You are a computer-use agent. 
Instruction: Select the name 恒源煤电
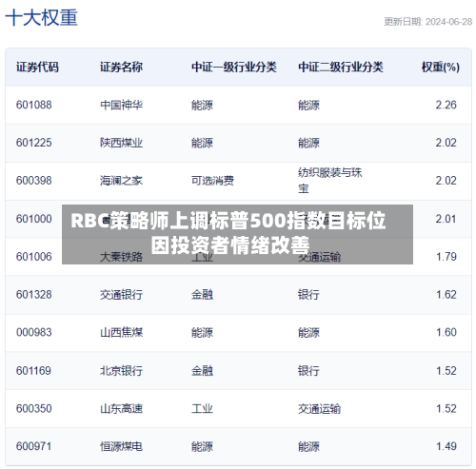tap(121, 446)
